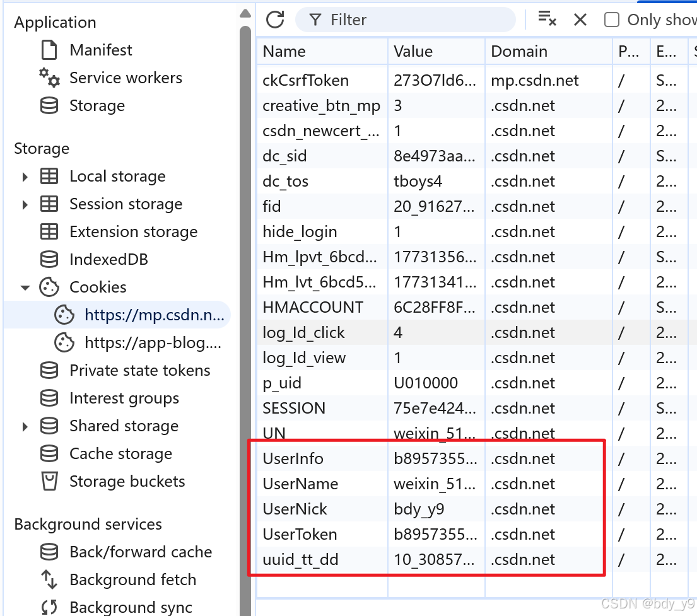Click the clear all cookies icon

548,19
